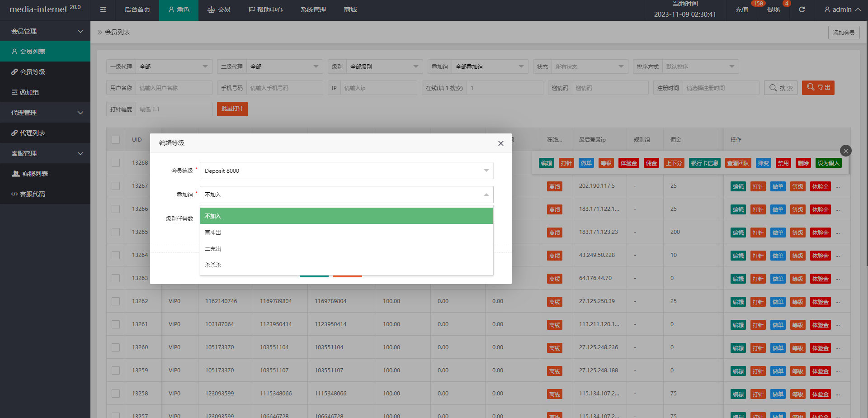Viewport: 868px width, 418px height.
Task: Open the 会员等级 Deposit 8000 dropdown
Action: 346,171
